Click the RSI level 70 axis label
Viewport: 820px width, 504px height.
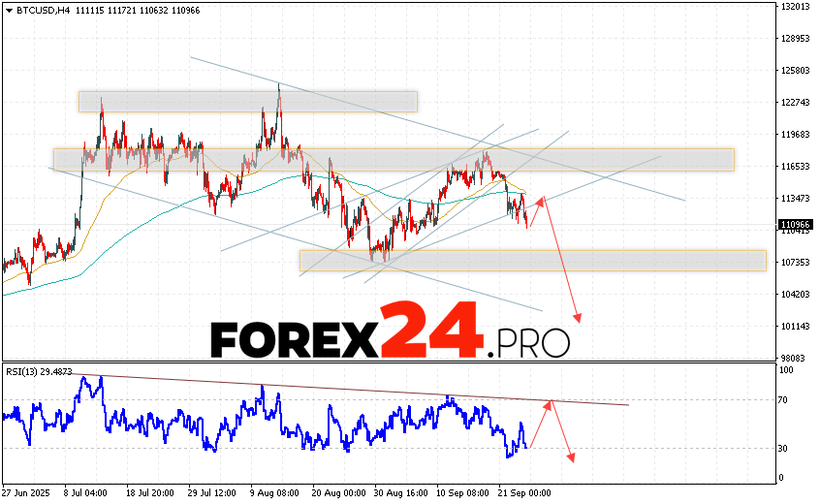[785, 399]
